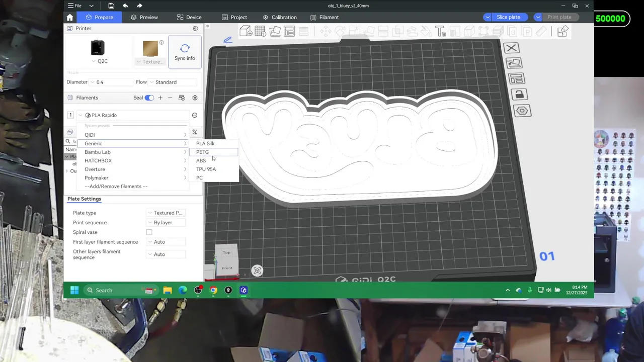Click the plate type info icon
This screenshot has height=362, width=644.
click(162, 43)
